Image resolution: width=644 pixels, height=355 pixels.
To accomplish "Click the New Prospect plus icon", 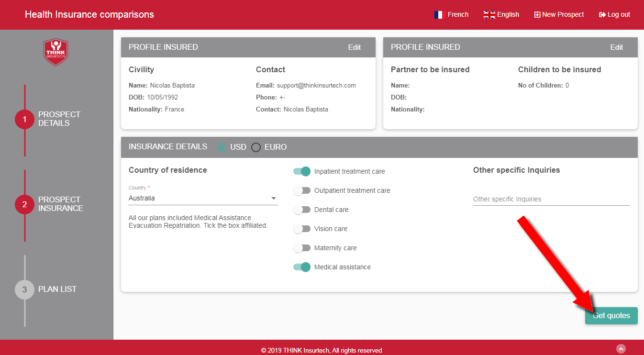I will (x=537, y=15).
